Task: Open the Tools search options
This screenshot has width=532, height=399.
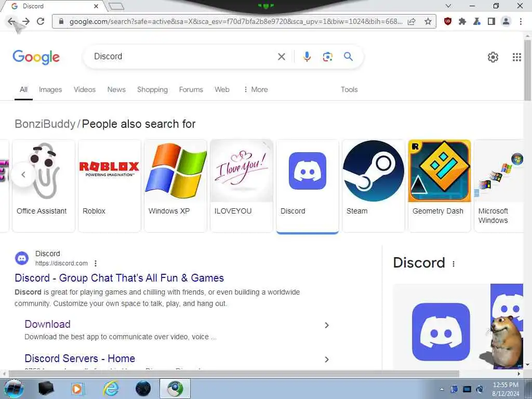Action: (x=349, y=89)
